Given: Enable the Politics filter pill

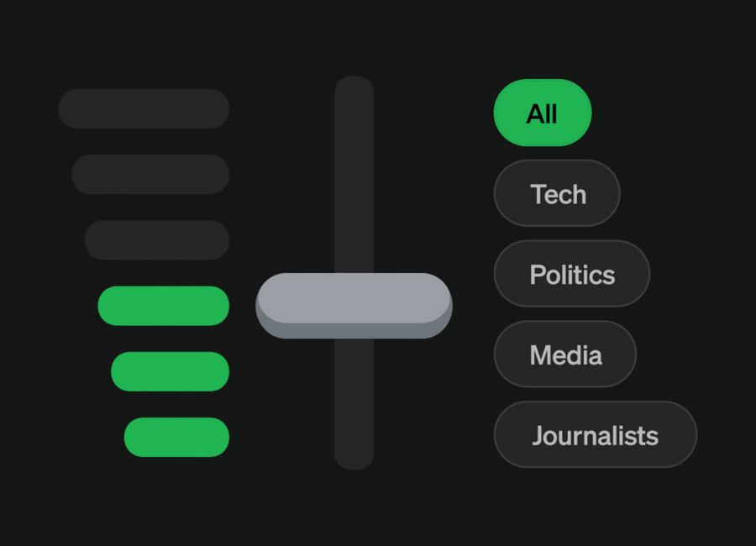Looking at the screenshot, I should coord(572,274).
